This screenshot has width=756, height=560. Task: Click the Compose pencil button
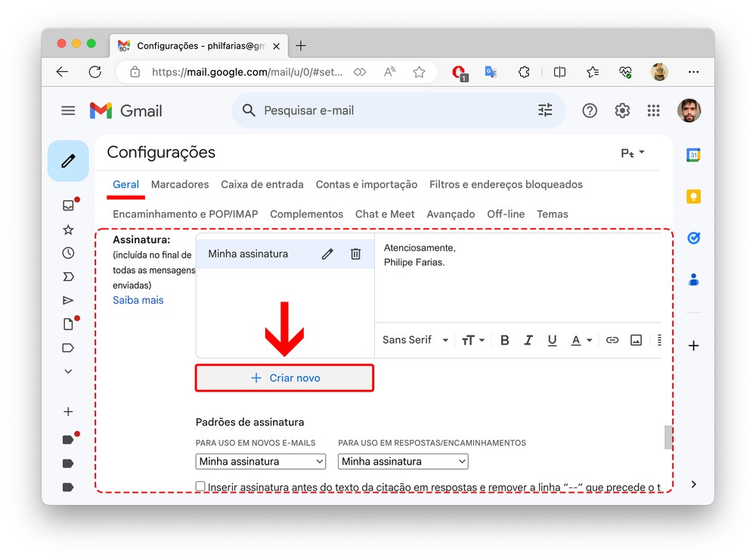[68, 161]
